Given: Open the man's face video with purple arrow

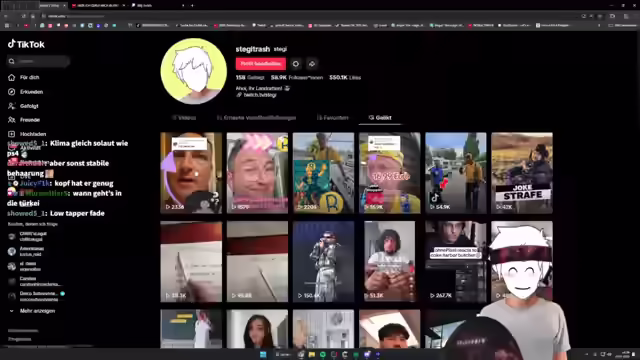Looking at the screenshot, I should (x=191, y=173).
